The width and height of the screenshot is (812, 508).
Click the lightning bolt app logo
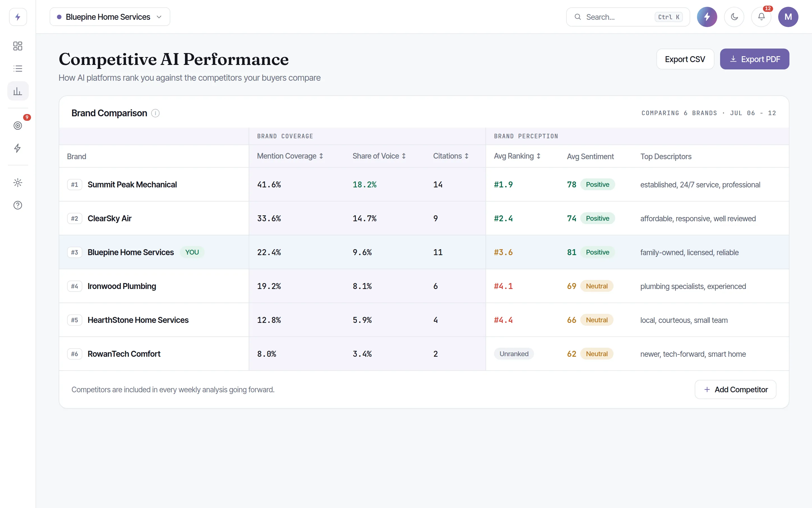click(18, 17)
